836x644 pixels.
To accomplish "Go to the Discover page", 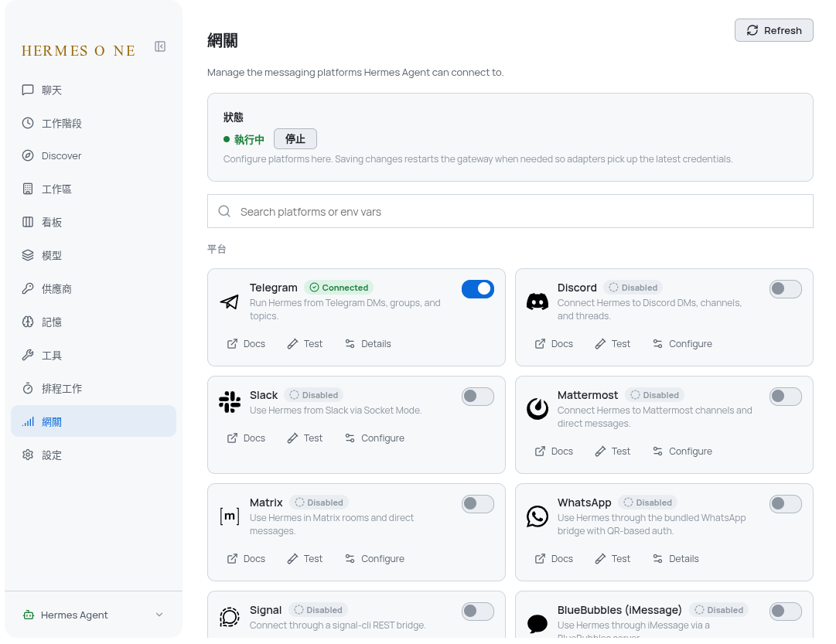I will [x=94, y=155].
